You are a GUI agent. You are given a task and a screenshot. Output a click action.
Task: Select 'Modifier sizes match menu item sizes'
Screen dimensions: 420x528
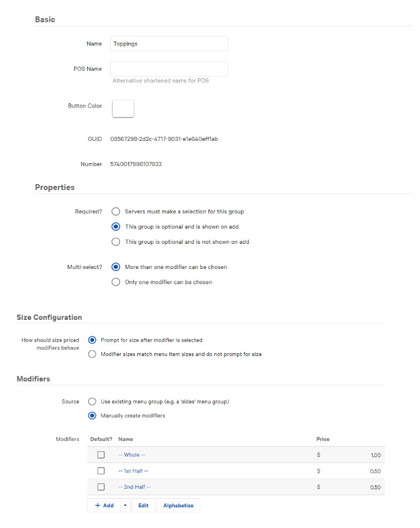click(92, 354)
